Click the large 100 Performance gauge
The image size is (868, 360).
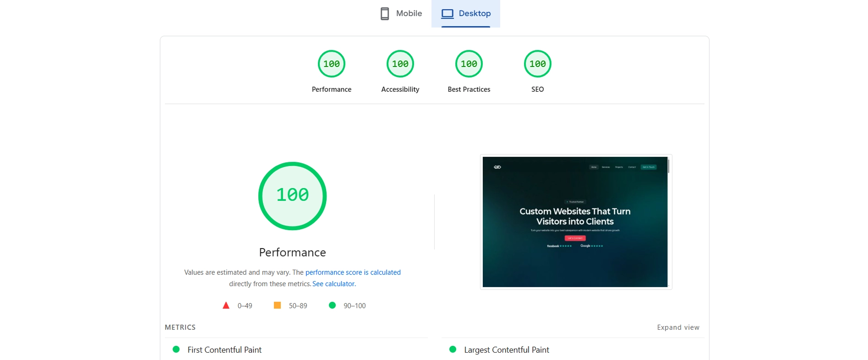coord(293,196)
